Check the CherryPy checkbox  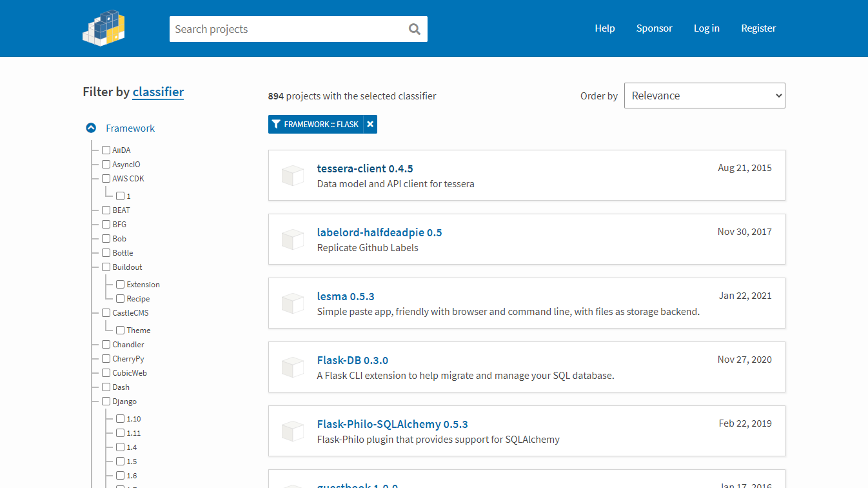[106, 358]
